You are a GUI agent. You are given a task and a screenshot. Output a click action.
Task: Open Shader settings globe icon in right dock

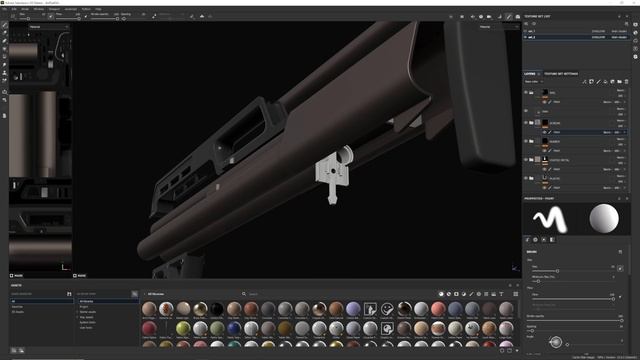point(636,33)
